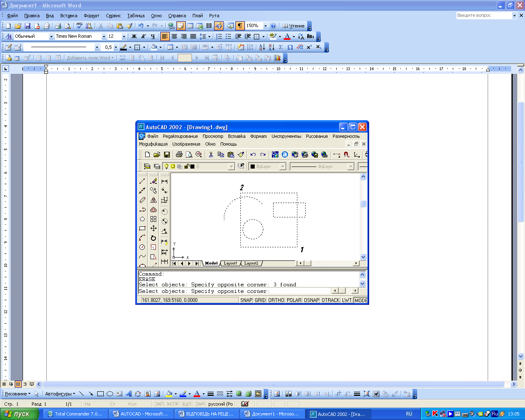This screenshot has width=525, height=420.
Task: Insert symbol with the Omega icon
Action: pos(290,47)
